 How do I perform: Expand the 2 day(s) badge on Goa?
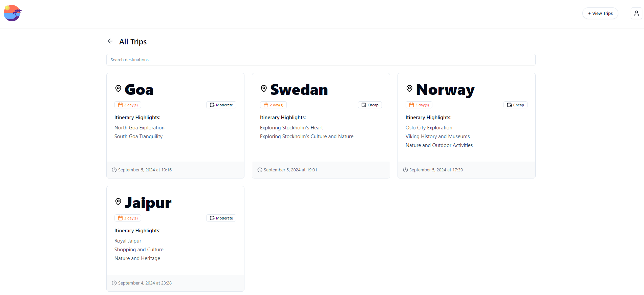(x=128, y=105)
